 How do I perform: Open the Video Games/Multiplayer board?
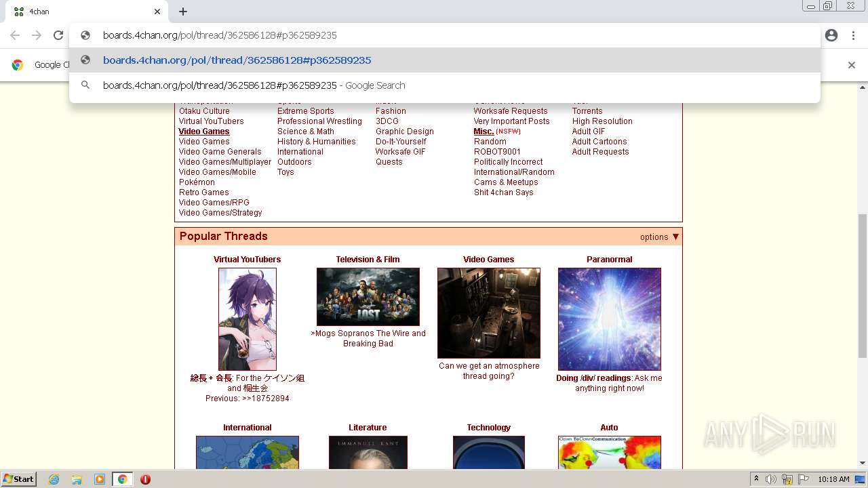coord(225,162)
